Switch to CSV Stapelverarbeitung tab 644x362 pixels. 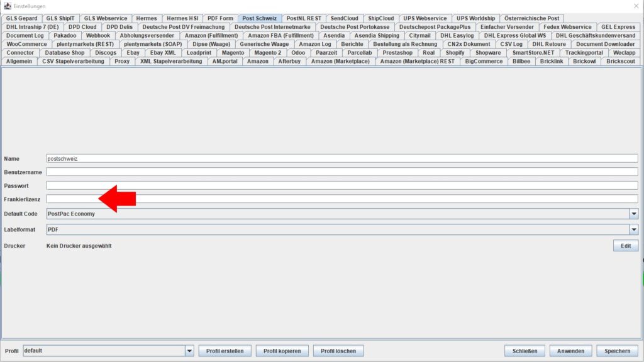pyautogui.click(x=73, y=62)
